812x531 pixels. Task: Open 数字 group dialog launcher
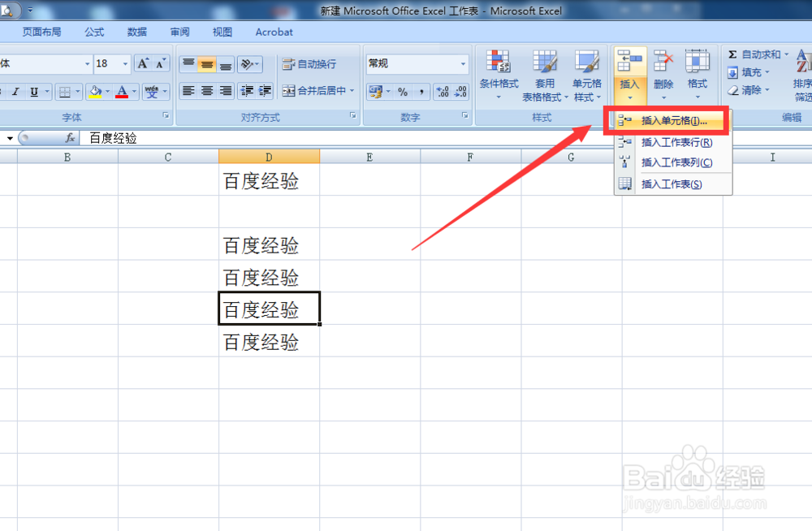click(x=464, y=115)
